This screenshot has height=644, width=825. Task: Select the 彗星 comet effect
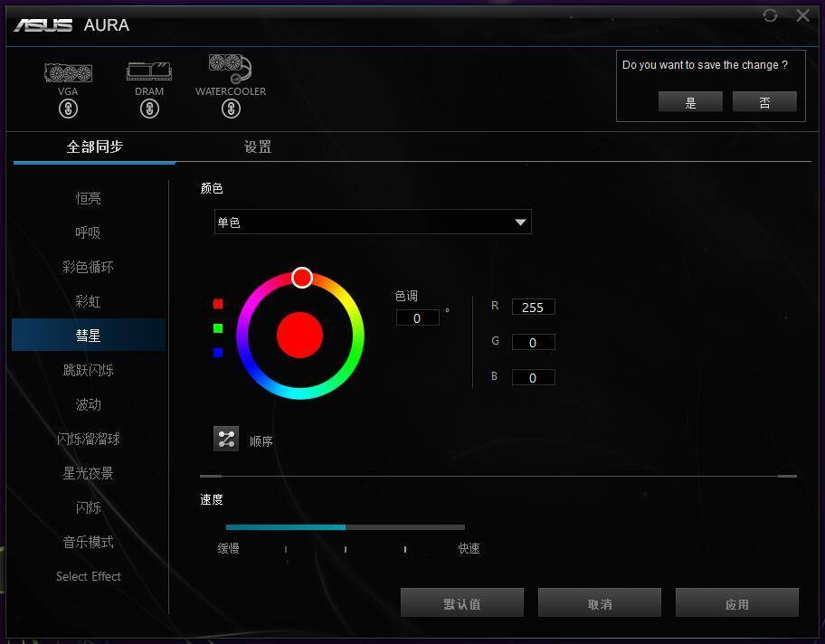89,336
